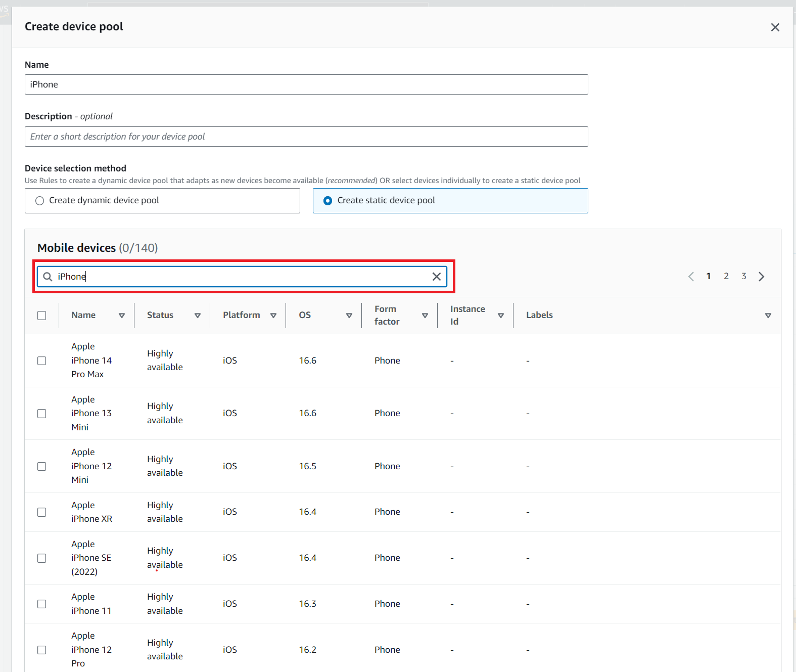Click the device pool Name field
Screen dimensions: 796x672
[306, 84]
